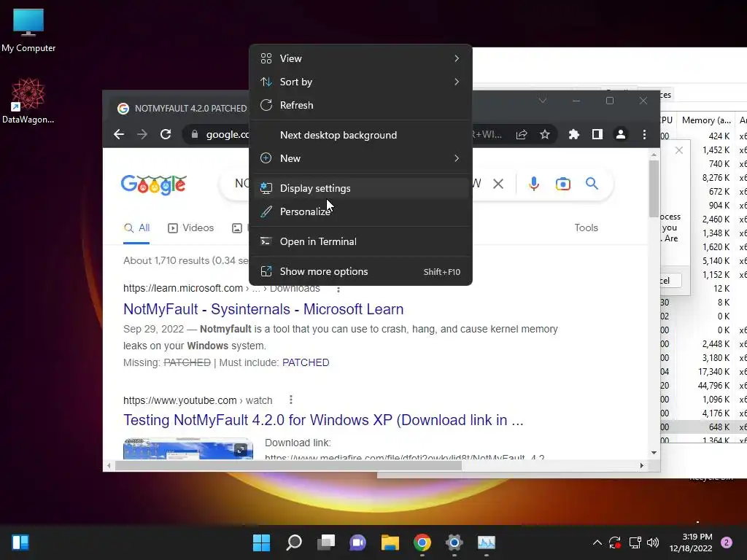Click the blue Google search magnifier
Image resolution: width=747 pixels, height=560 pixels.
pyautogui.click(x=592, y=183)
